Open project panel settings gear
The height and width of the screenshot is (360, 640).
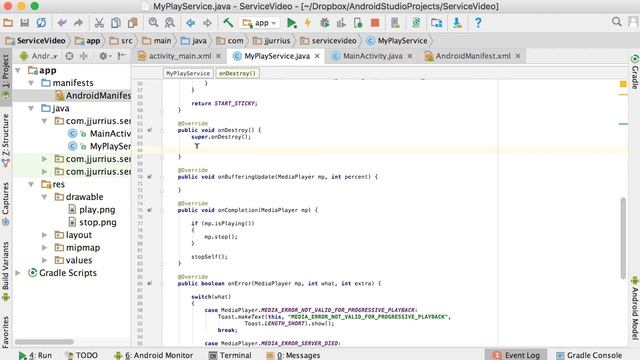point(104,56)
